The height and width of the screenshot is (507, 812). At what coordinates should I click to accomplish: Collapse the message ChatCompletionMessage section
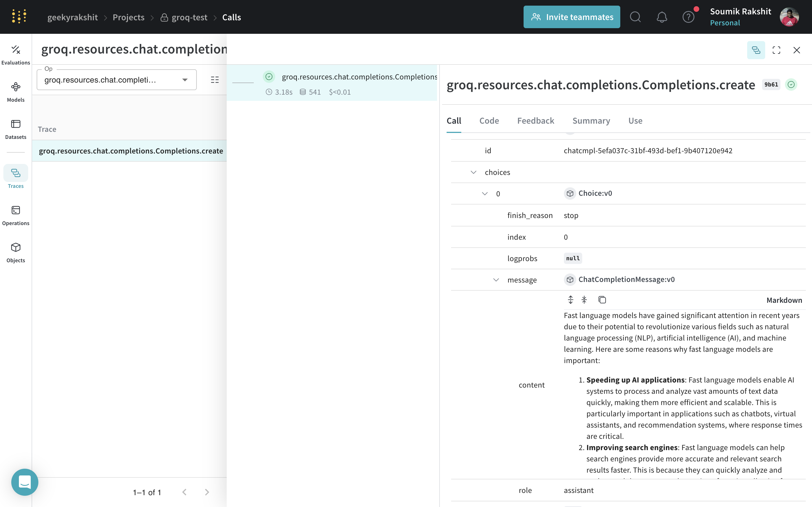pos(496,280)
